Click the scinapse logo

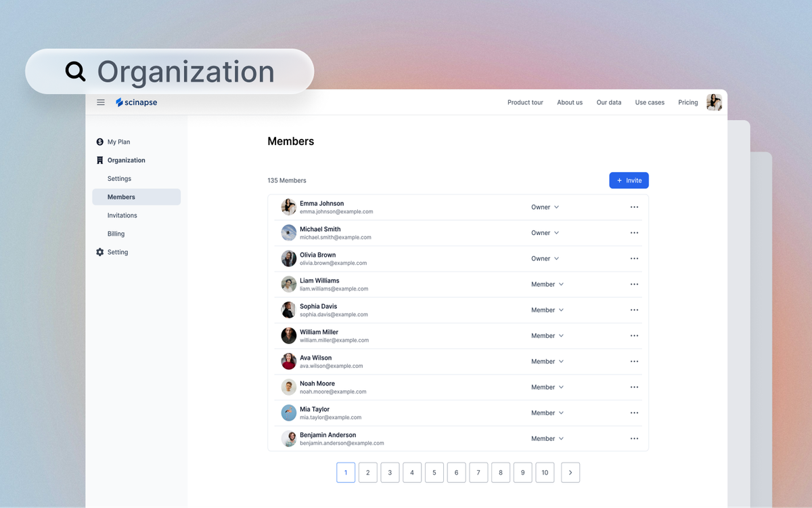click(136, 102)
